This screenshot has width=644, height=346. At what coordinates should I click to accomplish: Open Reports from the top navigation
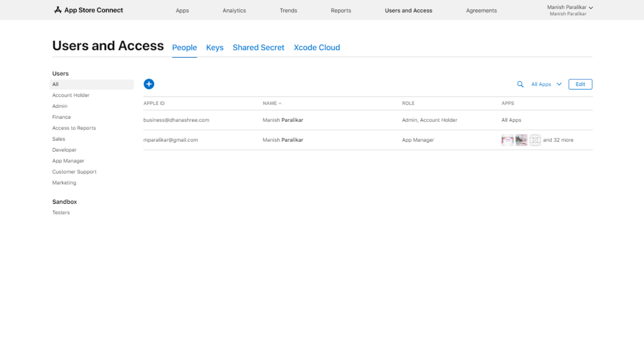coord(341,10)
